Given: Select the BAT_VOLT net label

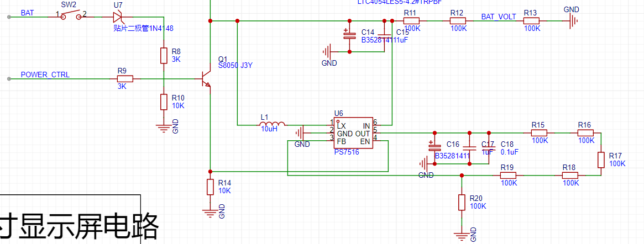Looking at the screenshot, I should point(499,17).
